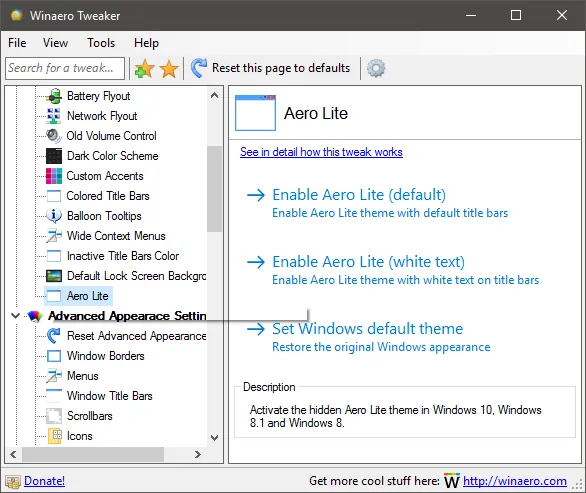Click the Aero Lite tree icon
586x493 pixels.
click(x=54, y=296)
